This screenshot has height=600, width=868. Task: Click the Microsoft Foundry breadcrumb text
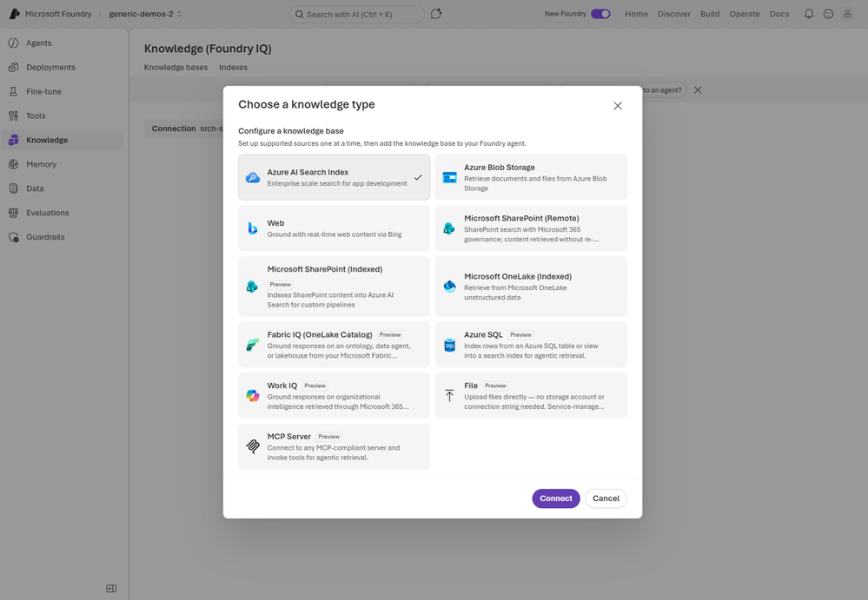pyautogui.click(x=58, y=14)
